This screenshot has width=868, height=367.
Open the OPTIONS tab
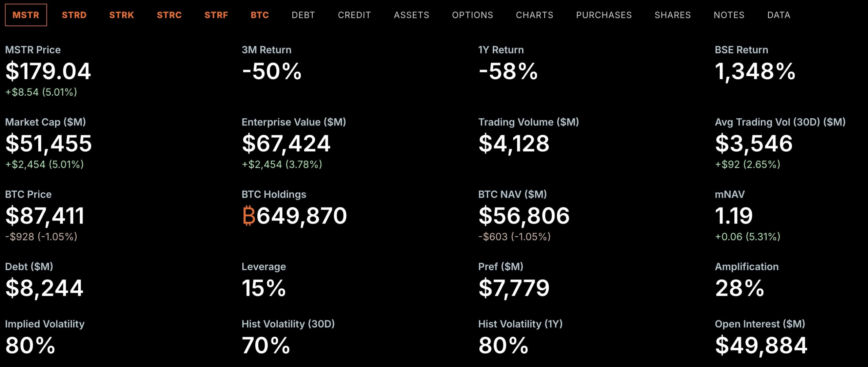[472, 15]
